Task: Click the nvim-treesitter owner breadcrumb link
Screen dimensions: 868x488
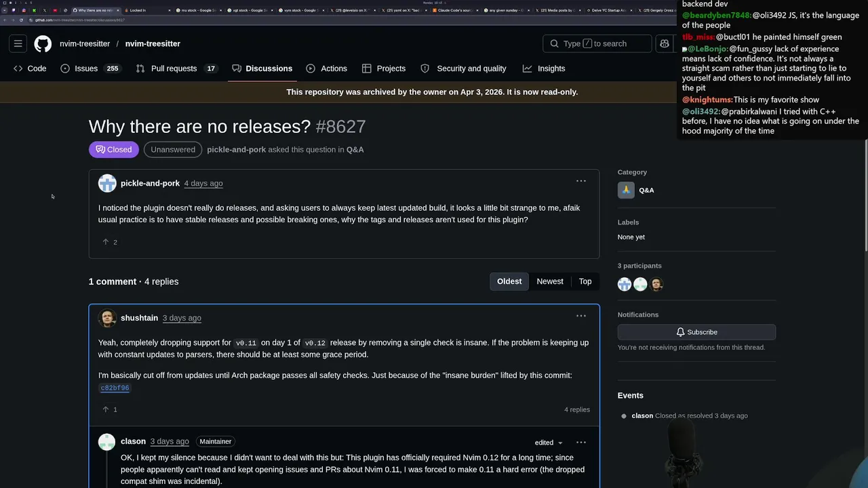Action: [x=85, y=43]
